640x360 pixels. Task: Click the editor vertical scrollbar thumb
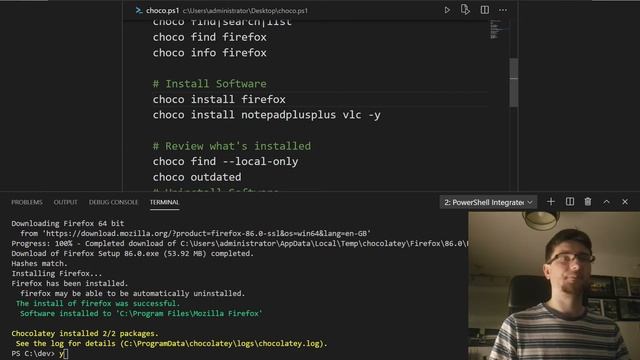tap(514, 82)
